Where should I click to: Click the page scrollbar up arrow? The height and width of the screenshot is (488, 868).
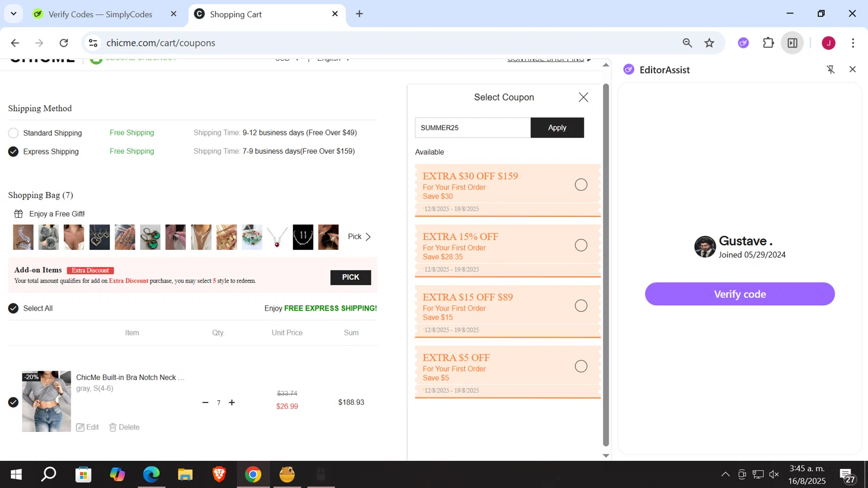tap(606, 65)
